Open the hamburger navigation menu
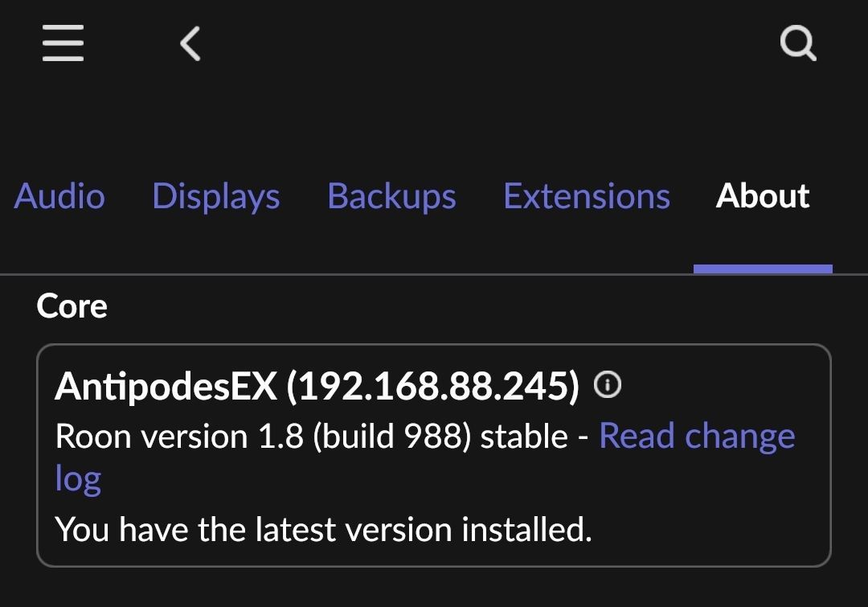 tap(63, 43)
